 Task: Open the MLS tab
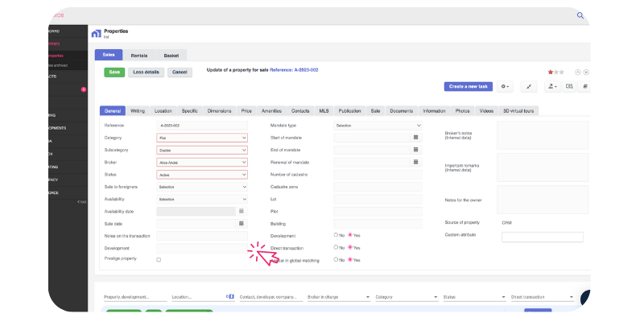click(x=324, y=111)
